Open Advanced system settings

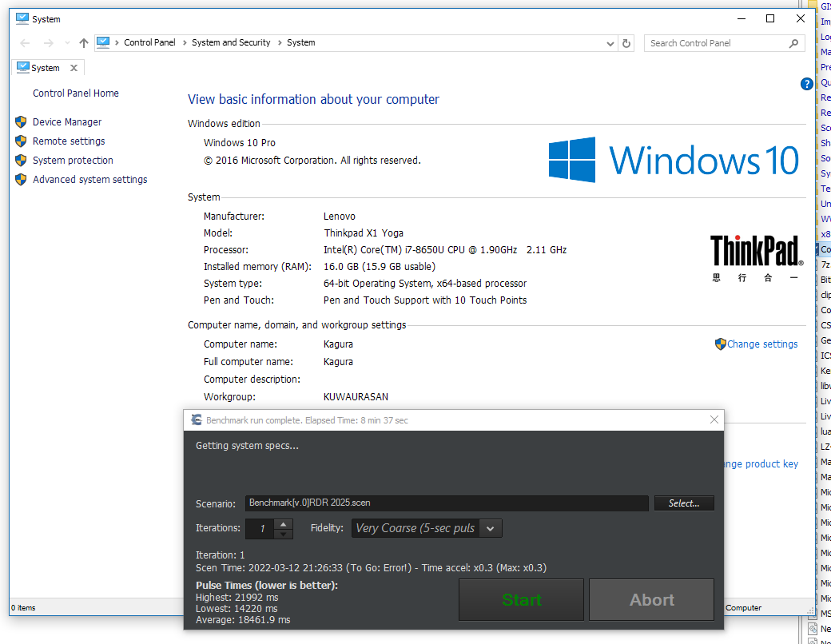coord(90,179)
